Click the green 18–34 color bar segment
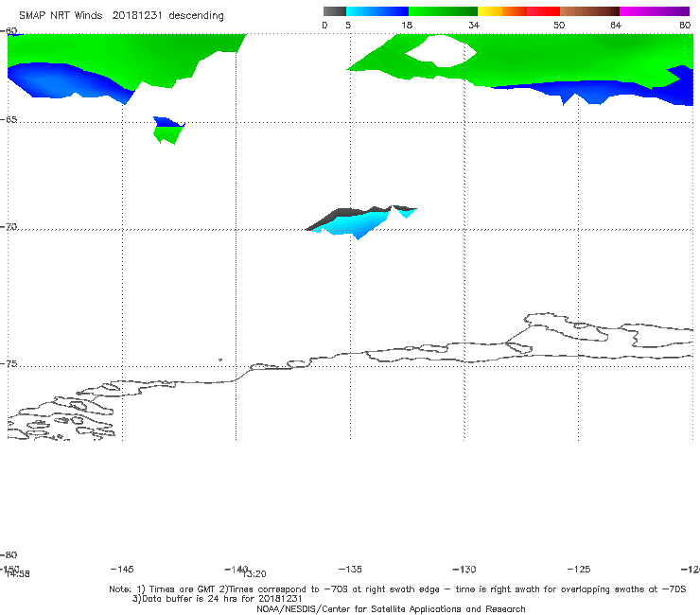 [443, 11]
